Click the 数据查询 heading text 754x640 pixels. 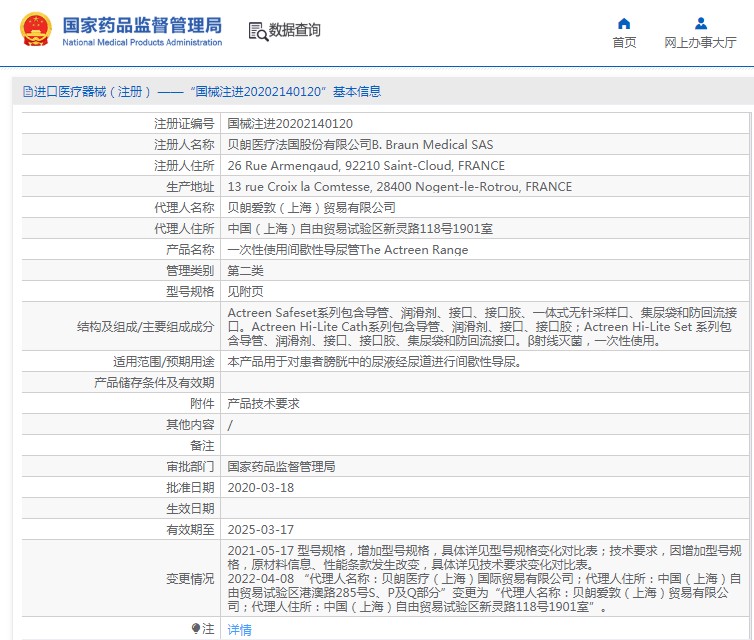pos(294,30)
